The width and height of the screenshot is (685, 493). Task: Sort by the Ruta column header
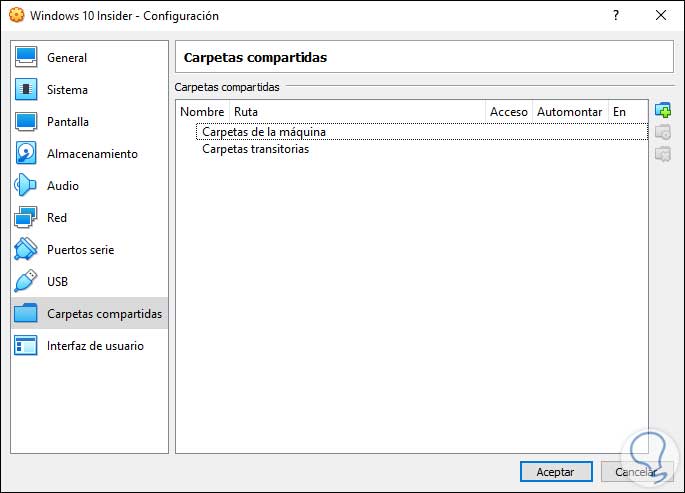pos(246,112)
